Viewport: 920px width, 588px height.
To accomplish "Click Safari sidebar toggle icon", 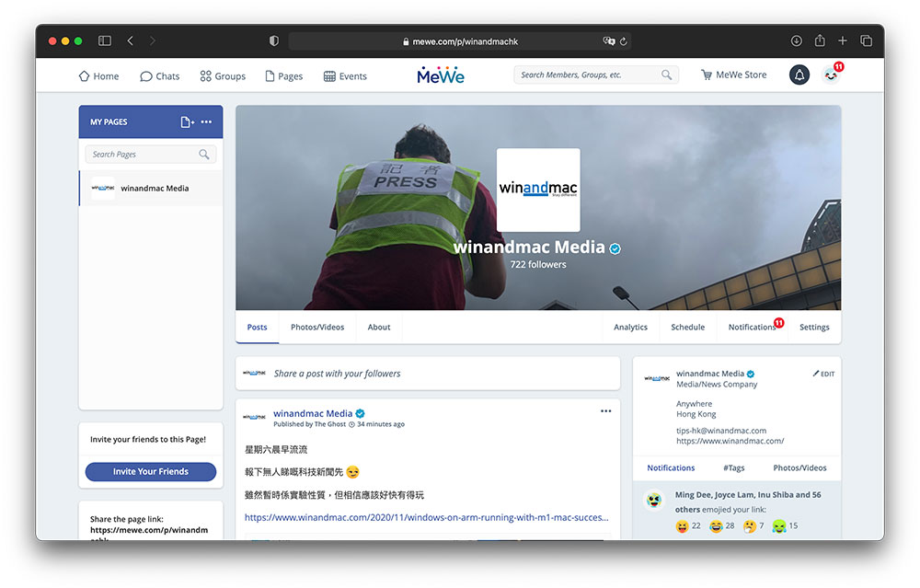I will tap(104, 41).
